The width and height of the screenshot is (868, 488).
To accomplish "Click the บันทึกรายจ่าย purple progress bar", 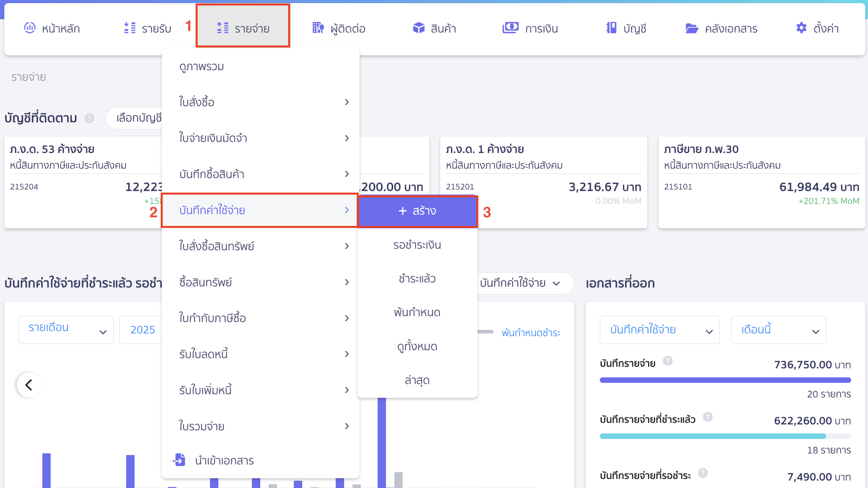I will (725, 380).
